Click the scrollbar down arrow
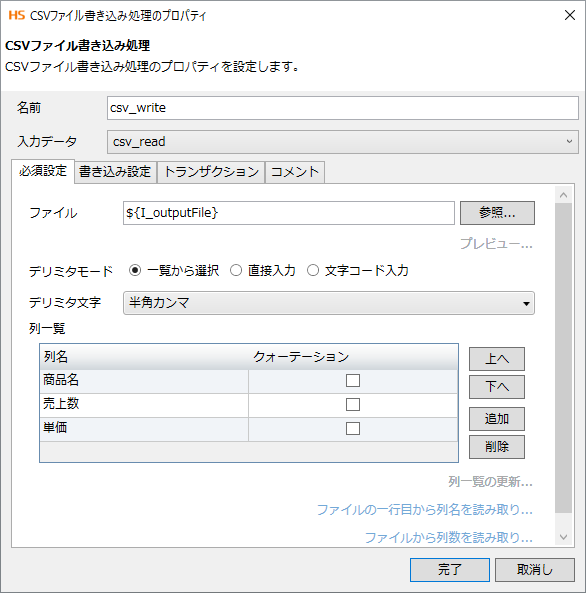The width and height of the screenshot is (586, 593). (563, 537)
